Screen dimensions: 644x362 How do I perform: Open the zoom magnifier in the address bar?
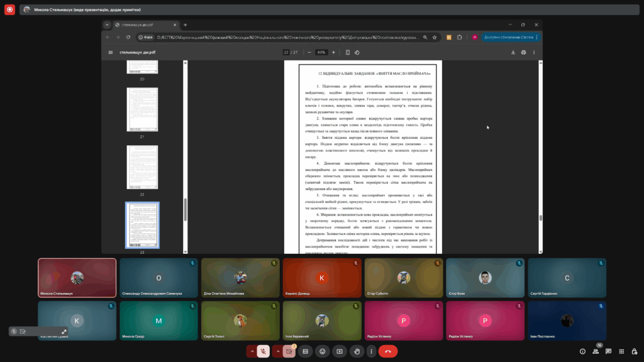[425, 37]
